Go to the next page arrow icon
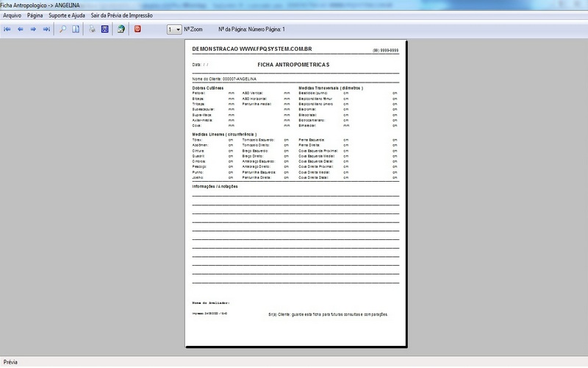This screenshot has width=588, height=368. click(x=33, y=29)
